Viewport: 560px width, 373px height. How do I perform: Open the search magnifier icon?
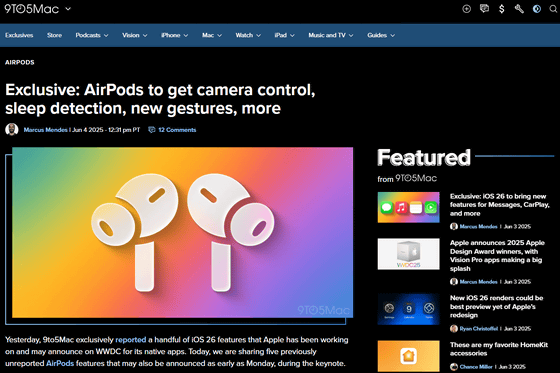(x=553, y=9)
